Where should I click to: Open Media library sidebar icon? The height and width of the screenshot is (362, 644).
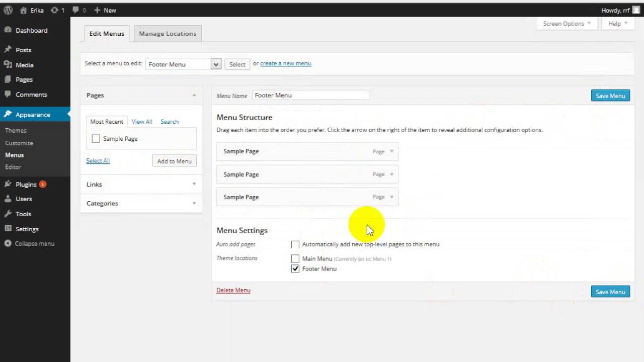8,65
